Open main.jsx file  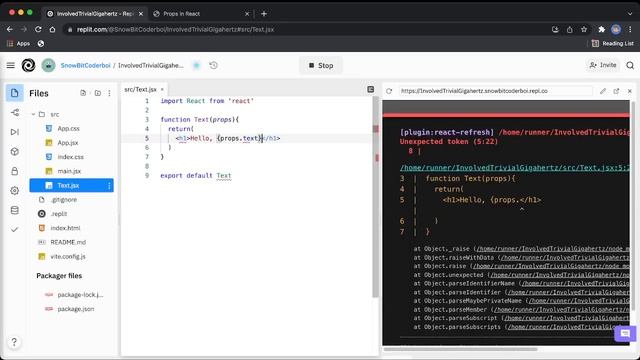pos(69,171)
